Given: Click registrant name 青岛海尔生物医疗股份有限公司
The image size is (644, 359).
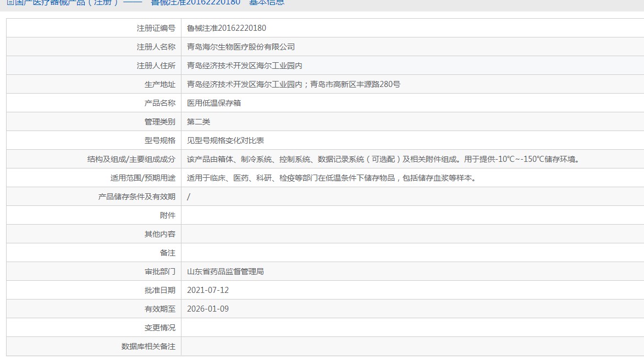Looking at the screenshot, I should [x=241, y=47].
